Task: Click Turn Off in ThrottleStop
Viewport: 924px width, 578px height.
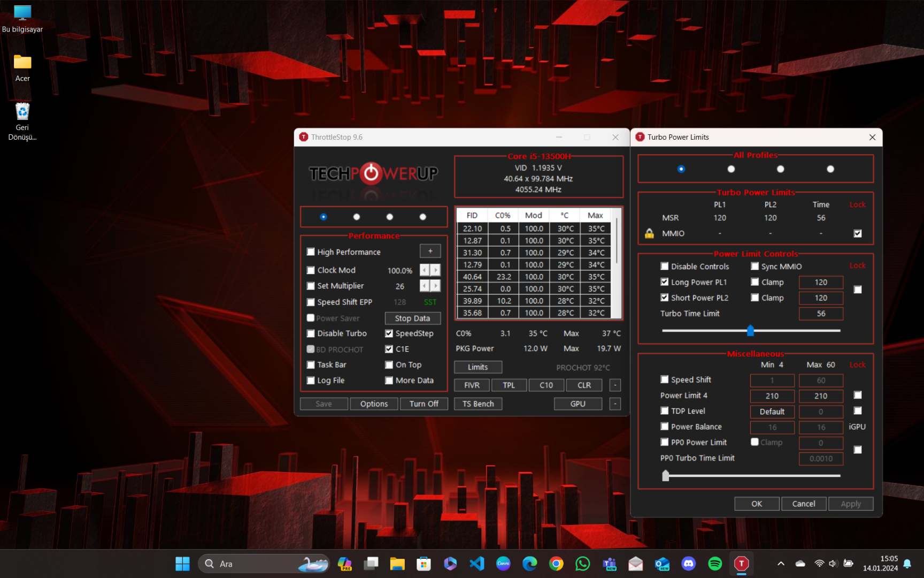Action: [x=424, y=404]
